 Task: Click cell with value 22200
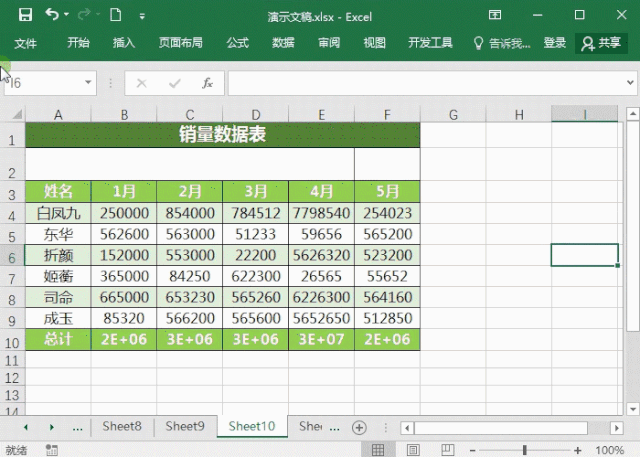[256, 255]
